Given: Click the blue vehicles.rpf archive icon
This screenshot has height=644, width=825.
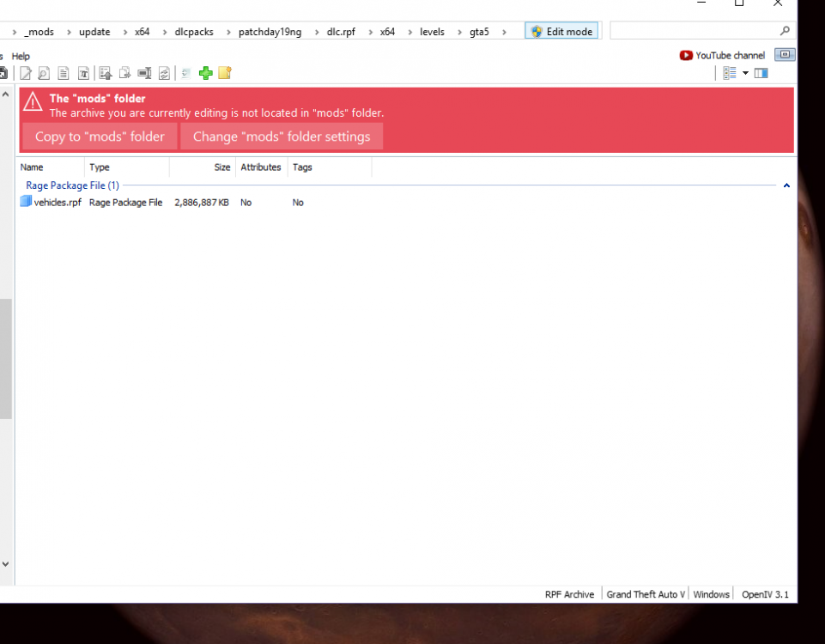Looking at the screenshot, I should [x=26, y=202].
